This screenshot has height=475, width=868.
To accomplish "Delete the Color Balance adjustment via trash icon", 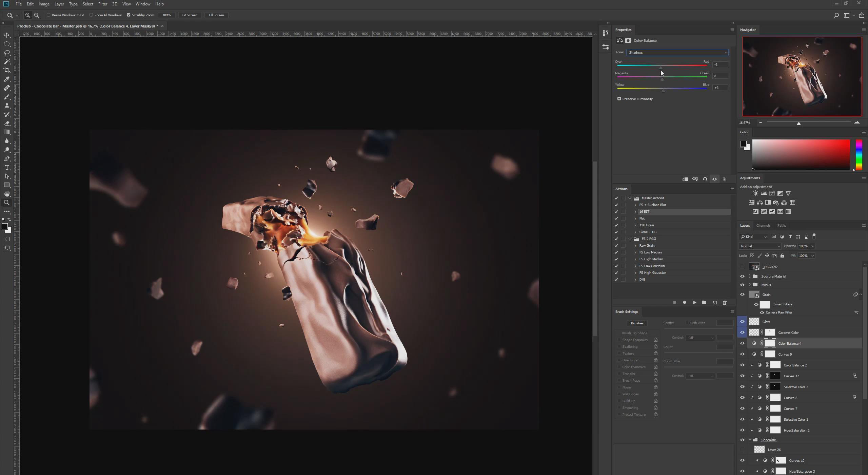I will 725,179.
